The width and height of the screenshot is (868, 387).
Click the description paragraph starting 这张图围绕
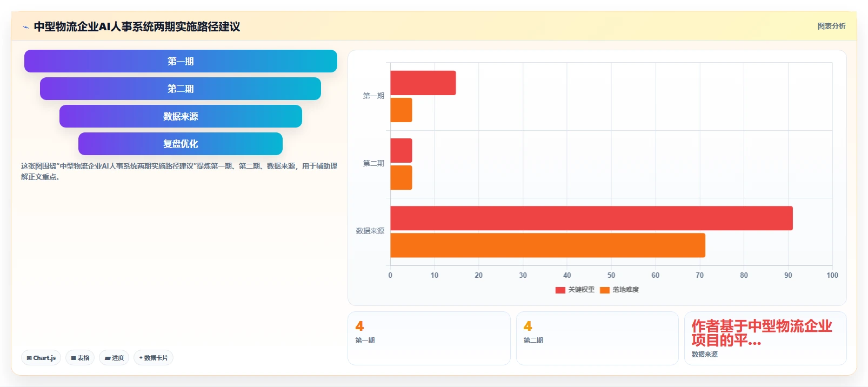[x=179, y=171]
